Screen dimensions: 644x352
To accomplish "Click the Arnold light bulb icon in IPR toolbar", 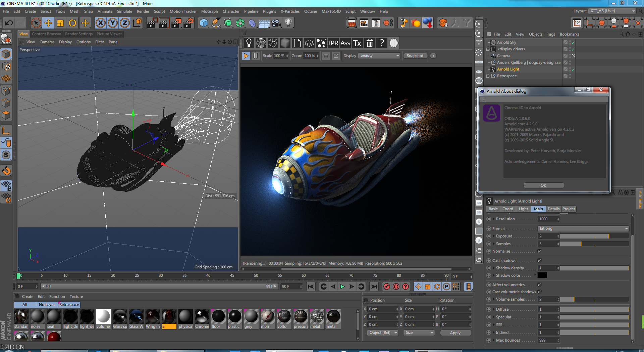I will click(x=249, y=43).
